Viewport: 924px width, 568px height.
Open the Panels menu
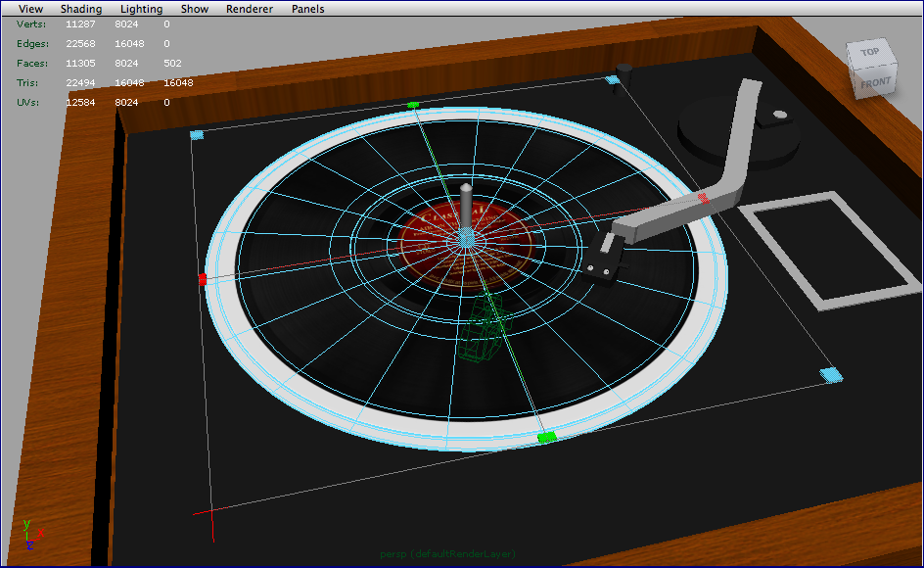point(307,9)
